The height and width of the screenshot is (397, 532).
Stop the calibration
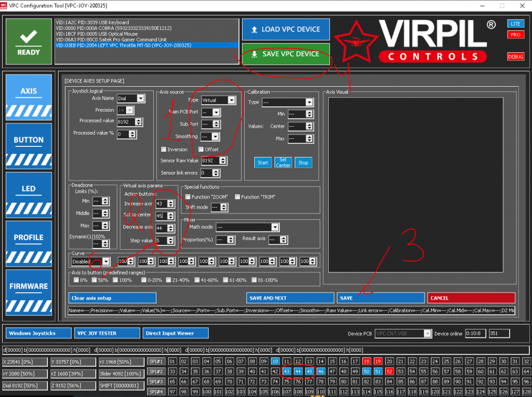303,162
